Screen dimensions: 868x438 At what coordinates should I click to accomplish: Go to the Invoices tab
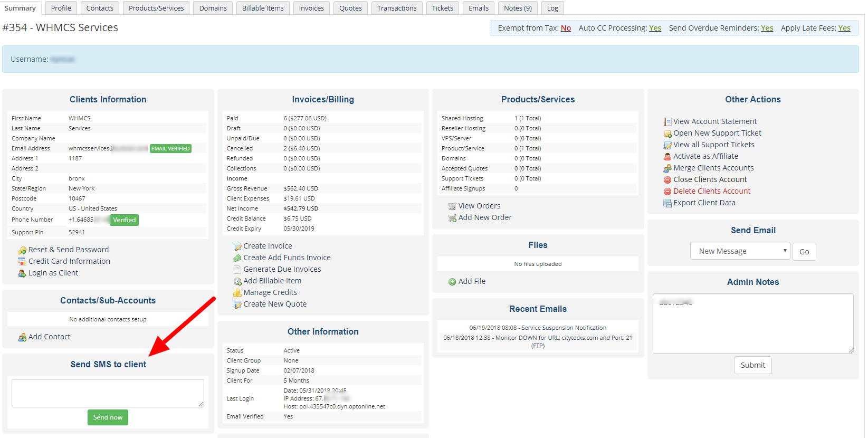(311, 8)
